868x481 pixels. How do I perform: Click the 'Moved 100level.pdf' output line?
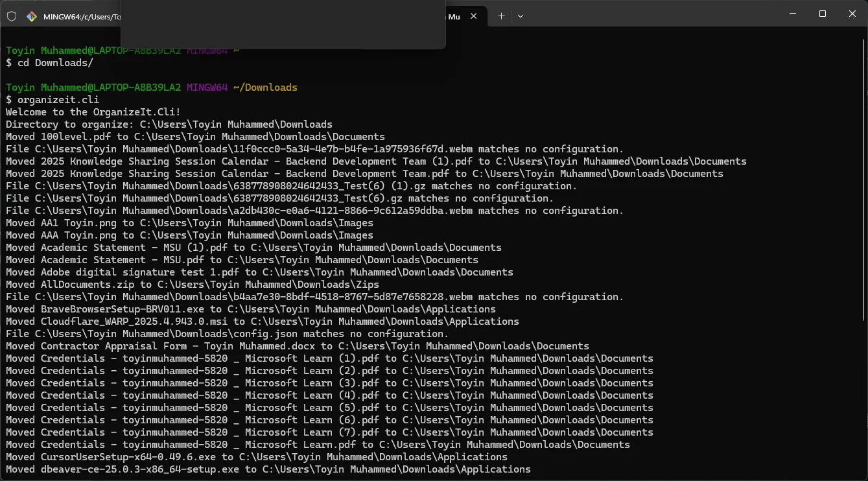195,137
